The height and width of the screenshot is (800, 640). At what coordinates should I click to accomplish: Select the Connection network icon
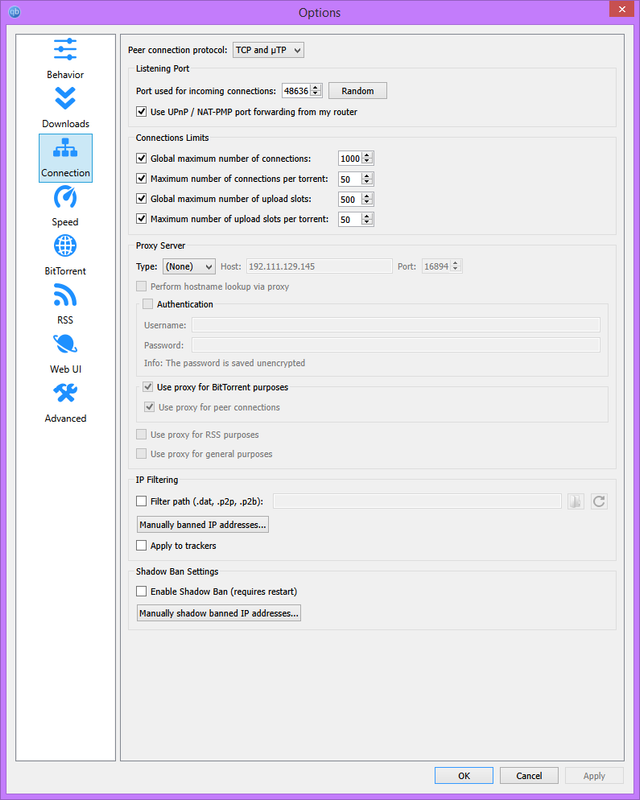click(65, 148)
